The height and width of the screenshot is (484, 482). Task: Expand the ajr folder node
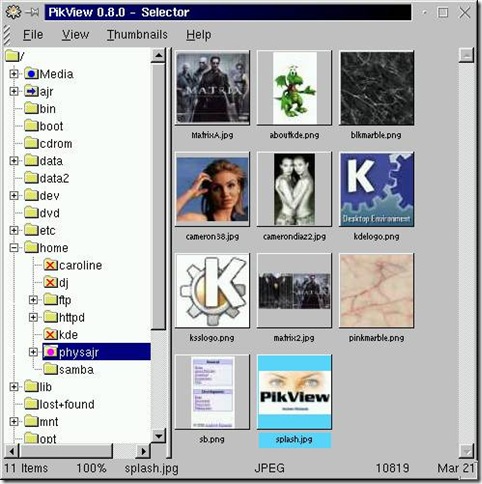click(14, 91)
